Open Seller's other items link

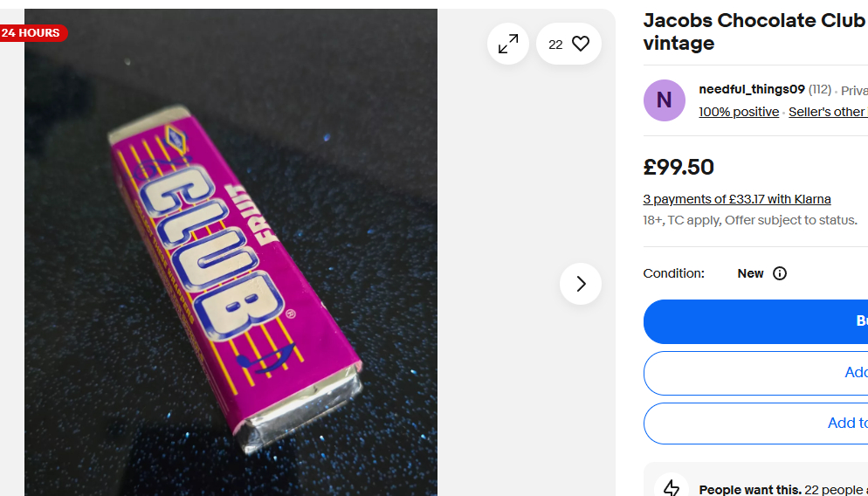[x=827, y=112]
